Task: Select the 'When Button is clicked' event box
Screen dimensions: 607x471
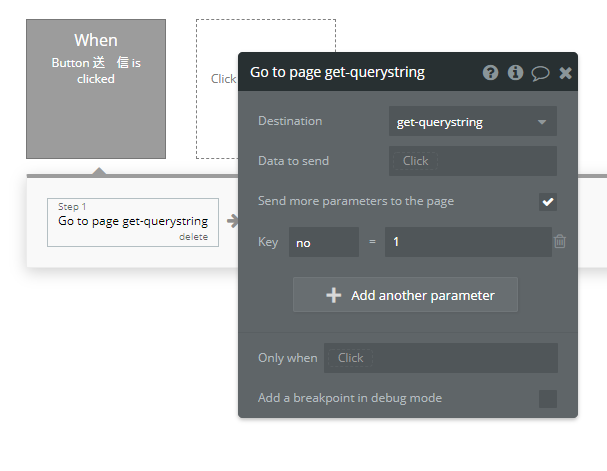Action: click(x=96, y=89)
